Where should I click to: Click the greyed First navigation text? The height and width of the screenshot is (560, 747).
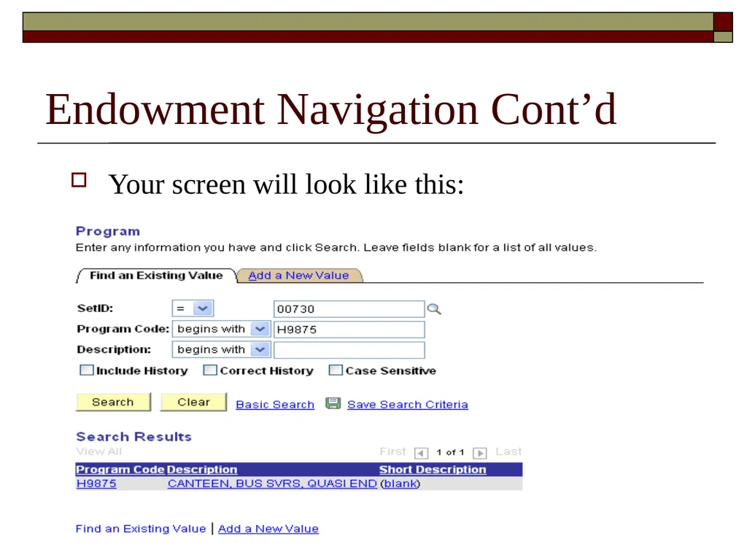tap(393, 451)
